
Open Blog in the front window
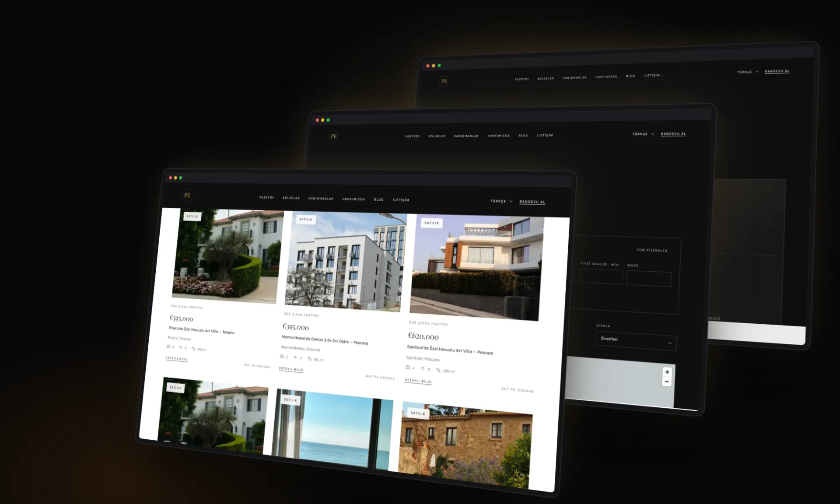coord(379,199)
